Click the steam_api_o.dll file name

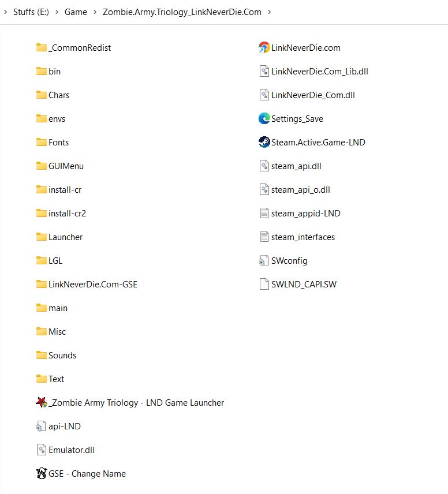[x=300, y=190]
